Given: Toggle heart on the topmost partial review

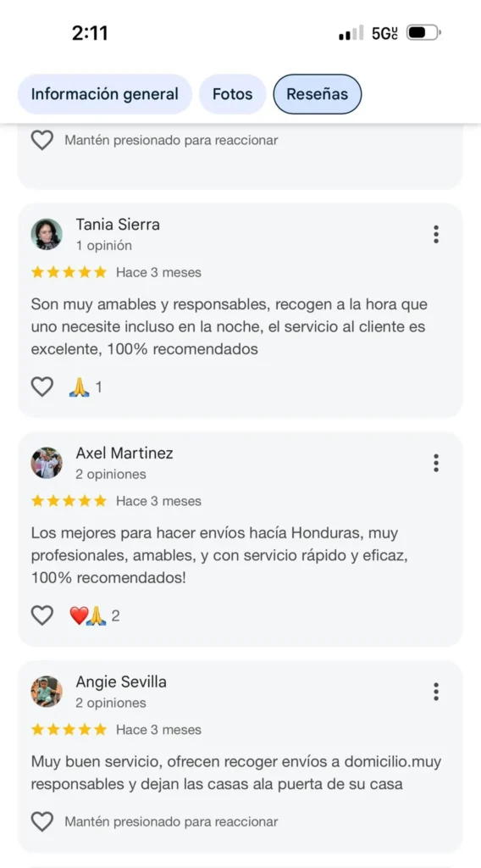Looking at the screenshot, I should coord(42,140).
